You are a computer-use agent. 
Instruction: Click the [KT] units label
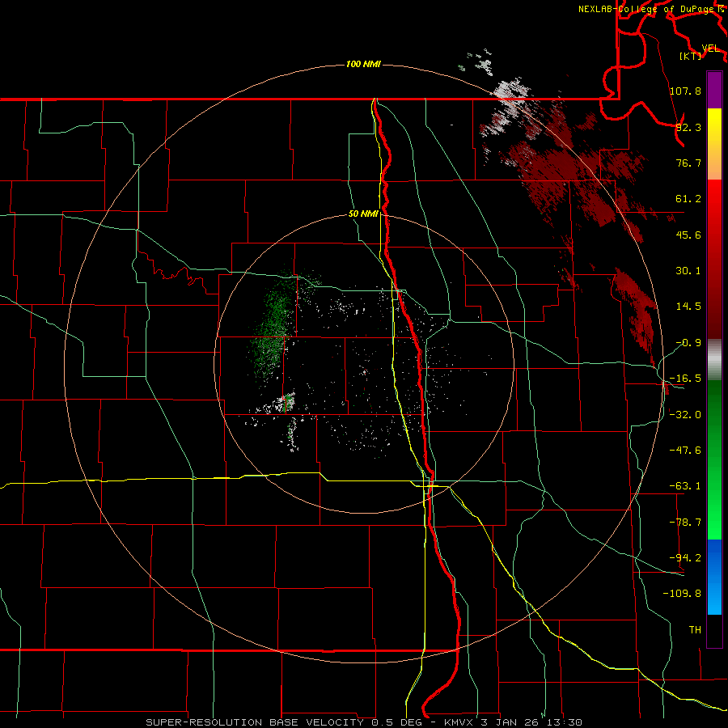point(691,56)
